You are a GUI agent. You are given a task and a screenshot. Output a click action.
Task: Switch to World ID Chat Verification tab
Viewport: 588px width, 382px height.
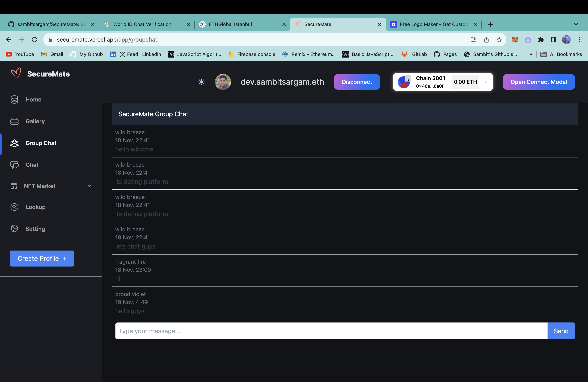tap(142, 24)
